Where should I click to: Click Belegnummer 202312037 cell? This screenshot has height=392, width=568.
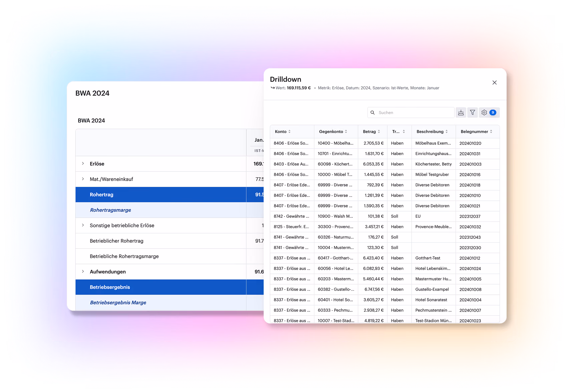tap(478, 216)
